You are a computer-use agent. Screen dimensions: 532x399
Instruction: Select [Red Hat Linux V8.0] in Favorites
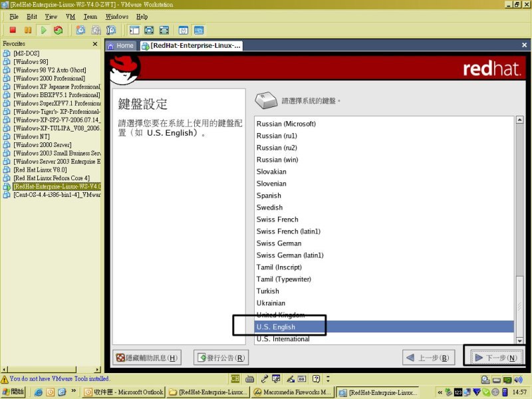click(x=40, y=170)
